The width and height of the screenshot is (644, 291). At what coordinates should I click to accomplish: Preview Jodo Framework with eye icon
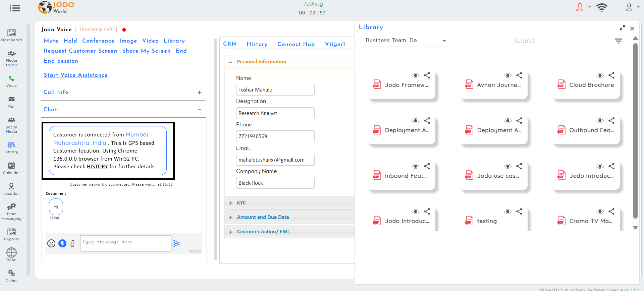coord(415,75)
